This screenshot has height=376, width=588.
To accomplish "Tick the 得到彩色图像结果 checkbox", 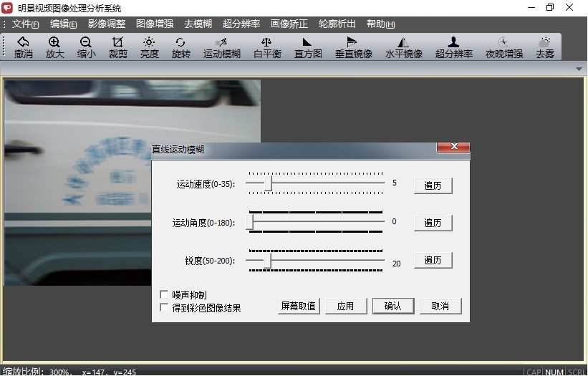I will click(164, 308).
